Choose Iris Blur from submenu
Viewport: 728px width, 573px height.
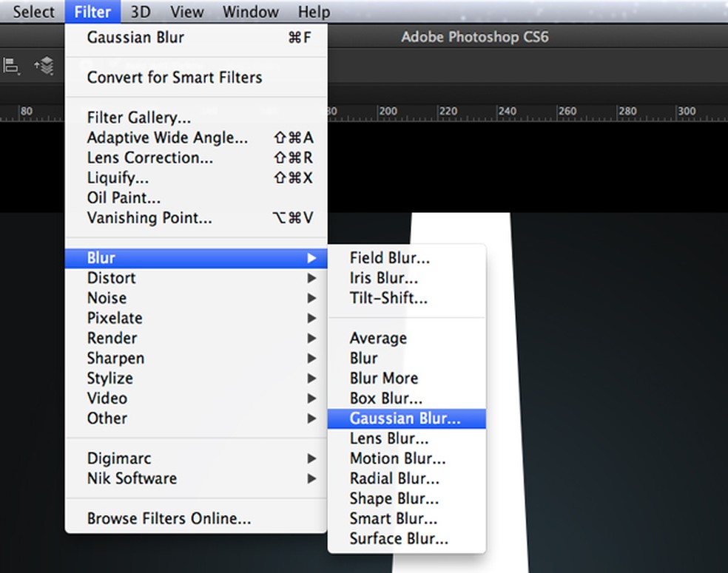click(407, 278)
